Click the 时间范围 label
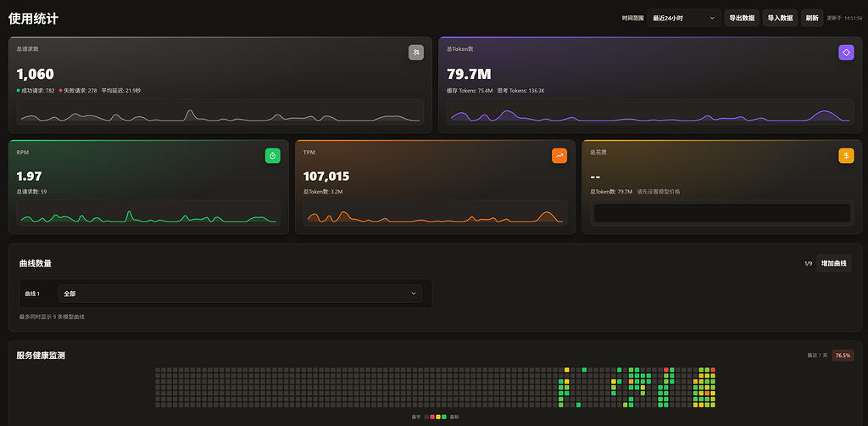This screenshot has height=426, width=868. 632,18
